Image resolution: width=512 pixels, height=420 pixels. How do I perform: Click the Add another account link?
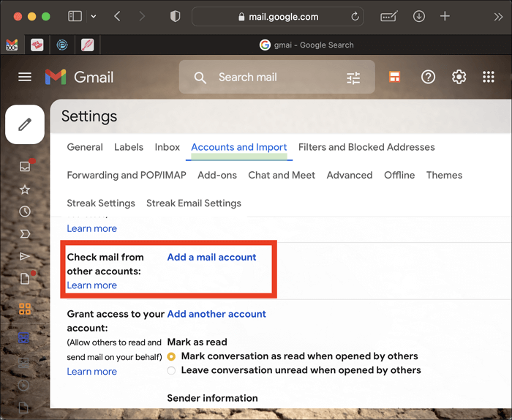217,314
